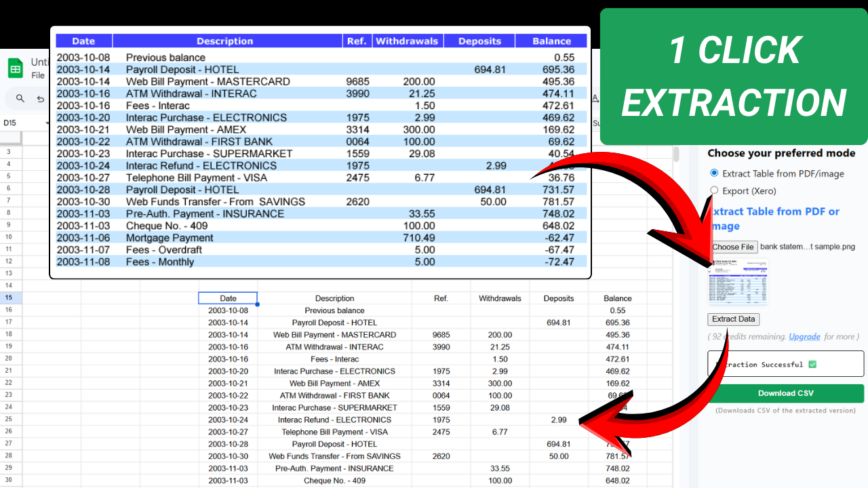Image resolution: width=868 pixels, height=488 pixels.
Task: Select cell Web Bill Payment - MASTERCARD
Action: point(334,335)
